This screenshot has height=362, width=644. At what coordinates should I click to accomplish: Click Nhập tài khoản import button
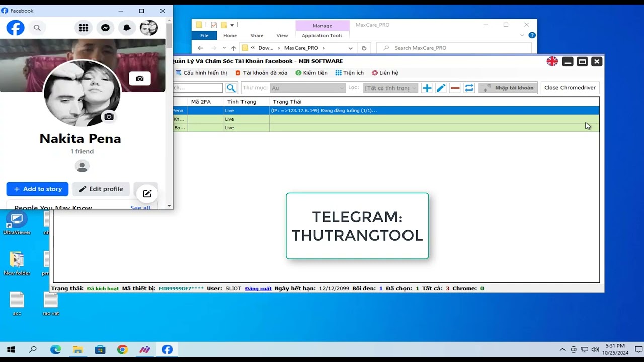tap(508, 88)
